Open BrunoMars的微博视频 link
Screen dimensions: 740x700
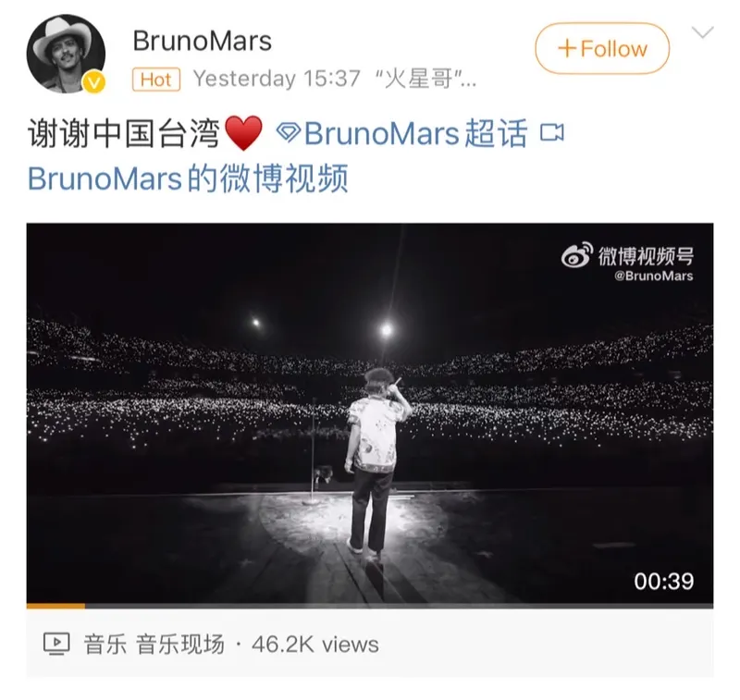coord(188,178)
